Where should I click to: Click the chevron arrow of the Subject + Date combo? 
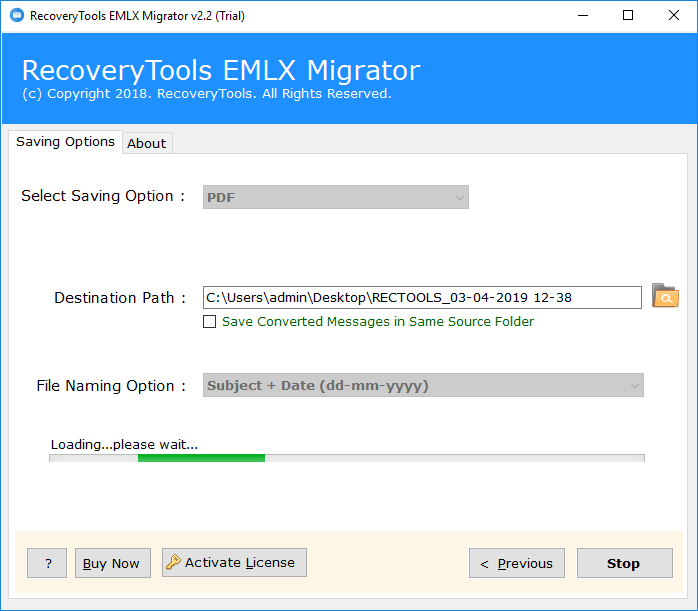[x=635, y=386]
